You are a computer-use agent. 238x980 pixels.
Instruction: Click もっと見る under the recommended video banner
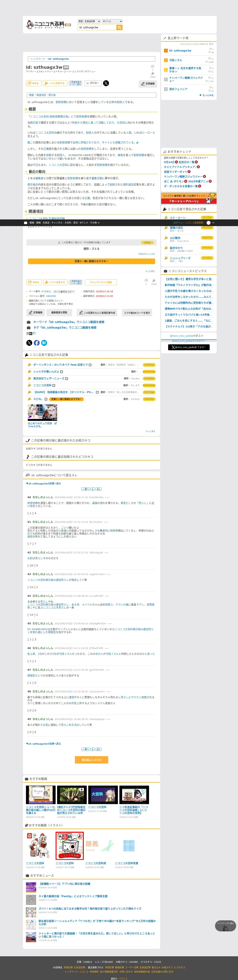point(150,271)
